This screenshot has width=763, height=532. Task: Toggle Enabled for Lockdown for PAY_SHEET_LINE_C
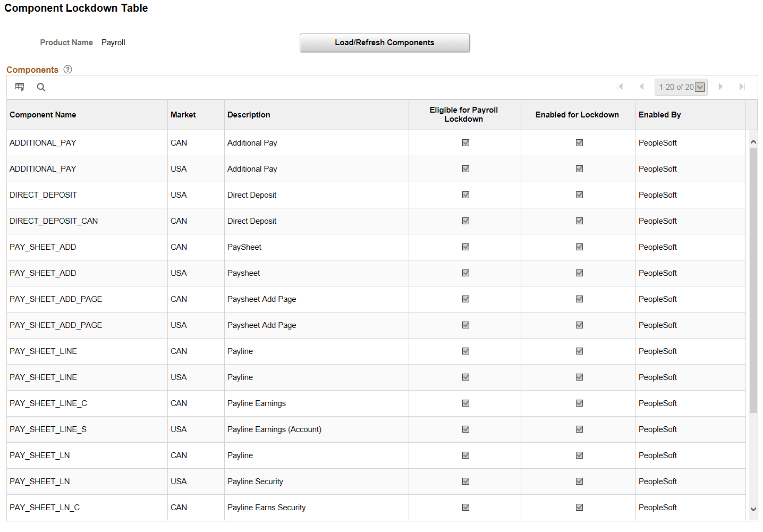click(579, 403)
